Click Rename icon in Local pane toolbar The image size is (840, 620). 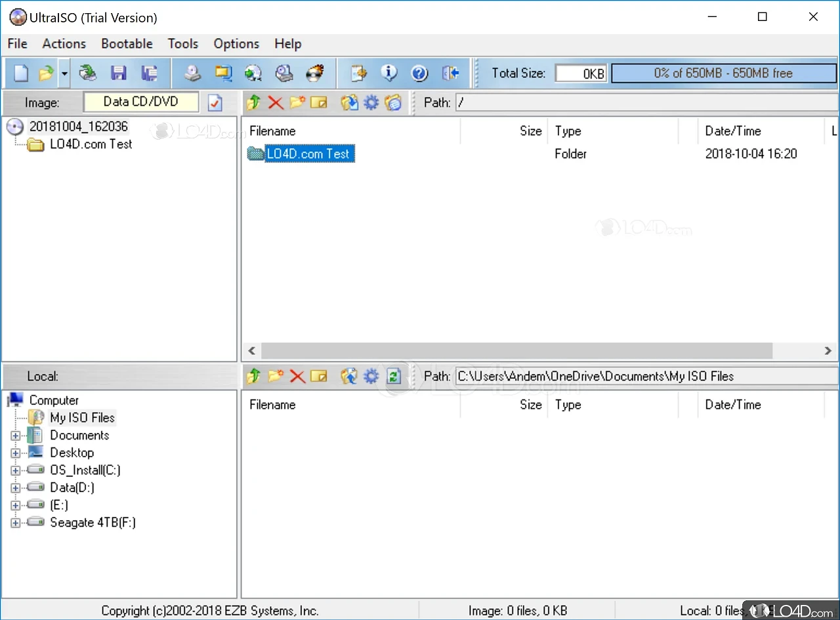319,376
